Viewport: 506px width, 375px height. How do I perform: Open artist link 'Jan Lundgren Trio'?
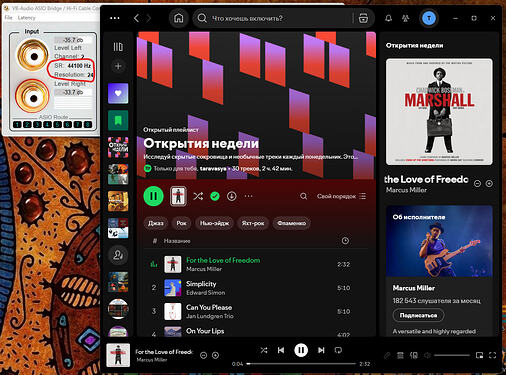210,316
